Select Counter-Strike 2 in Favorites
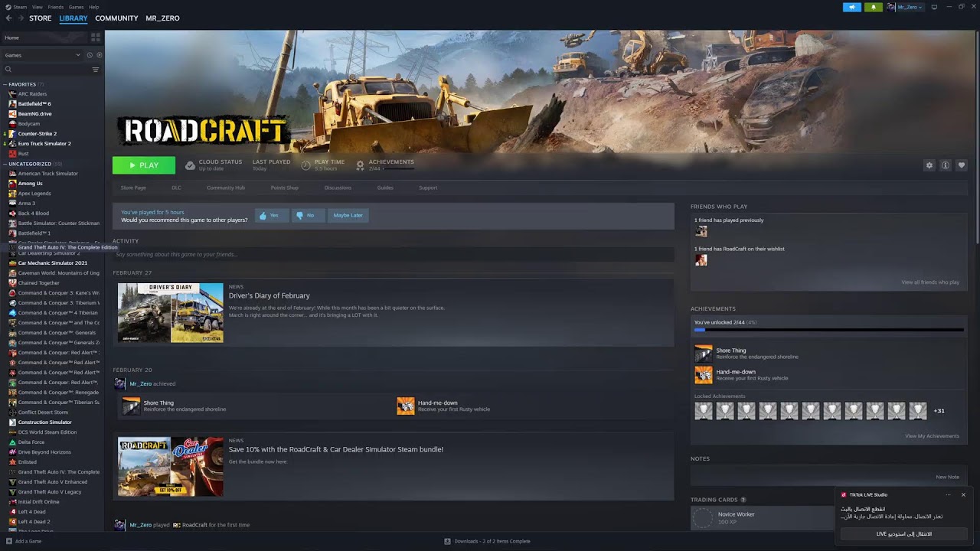The image size is (980, 551). 38,134
